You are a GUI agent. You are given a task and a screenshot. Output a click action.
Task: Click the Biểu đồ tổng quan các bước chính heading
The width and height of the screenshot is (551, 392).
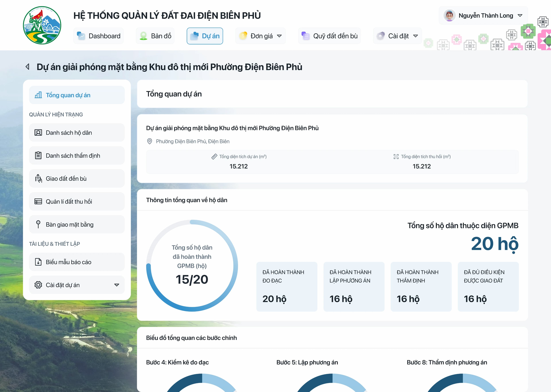point(192,338)
